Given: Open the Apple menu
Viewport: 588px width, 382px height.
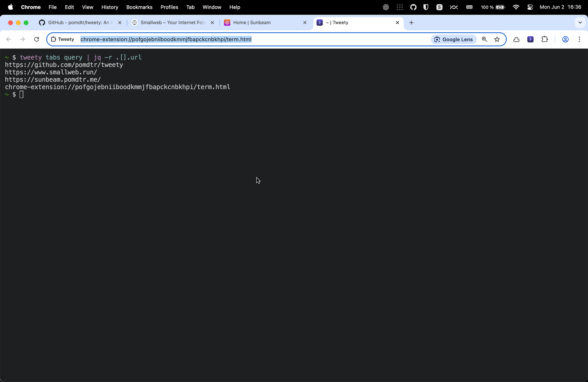Looking at the screenshot, I should point(10,7).
